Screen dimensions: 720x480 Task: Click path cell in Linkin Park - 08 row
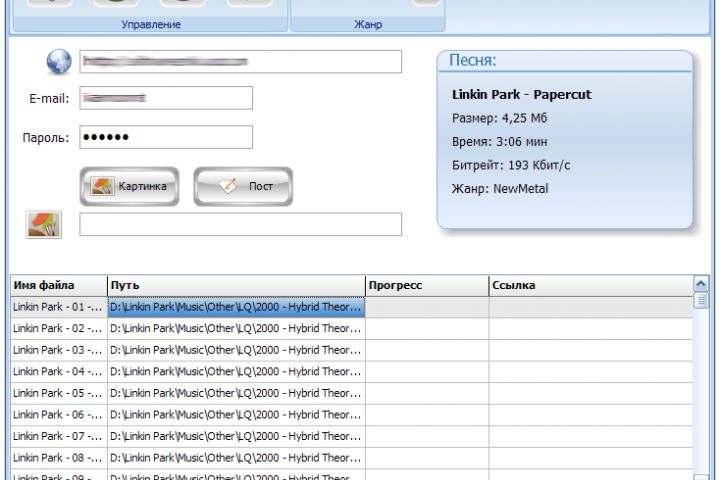(236, 458)
